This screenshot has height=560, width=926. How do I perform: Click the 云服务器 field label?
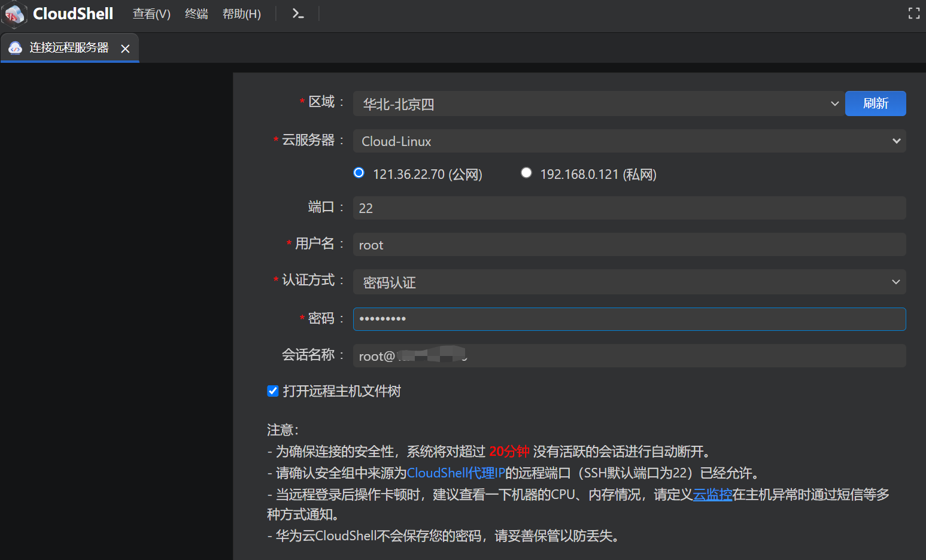308,140
